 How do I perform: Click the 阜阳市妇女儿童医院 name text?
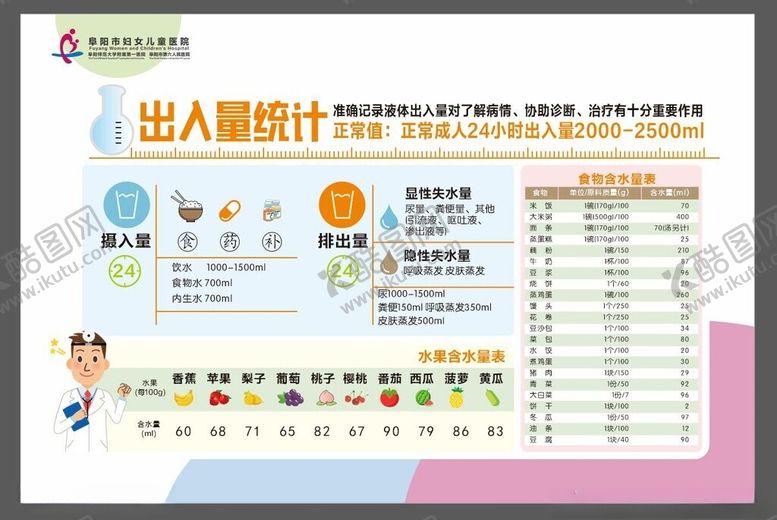click(x=139, y=42)
